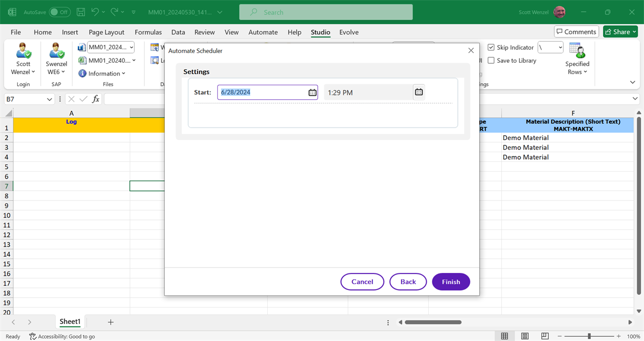
Task: Open Customize Quick Access Toolbar menu
Action: (134, 12)
